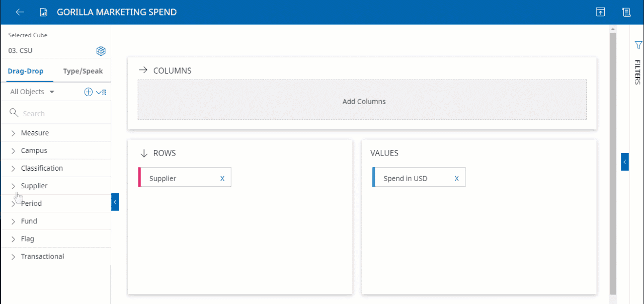644x304 pixels.
Task: Collapse the left object panel
Action: point(115,202)
